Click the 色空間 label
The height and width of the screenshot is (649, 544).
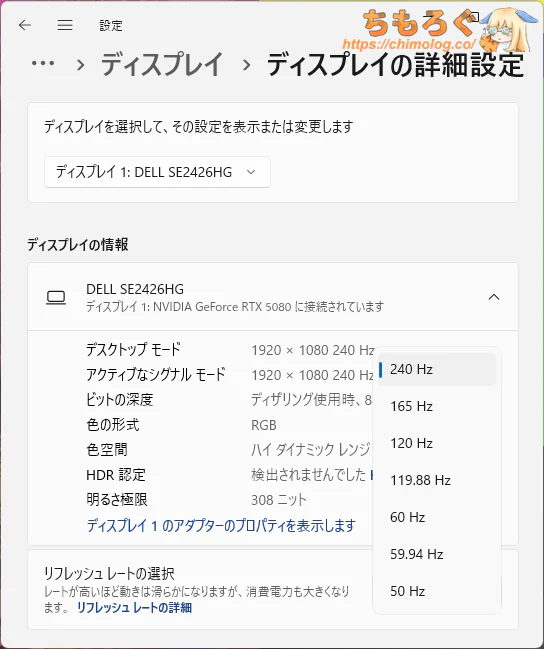pyautogui.click(x=107, y=450)
